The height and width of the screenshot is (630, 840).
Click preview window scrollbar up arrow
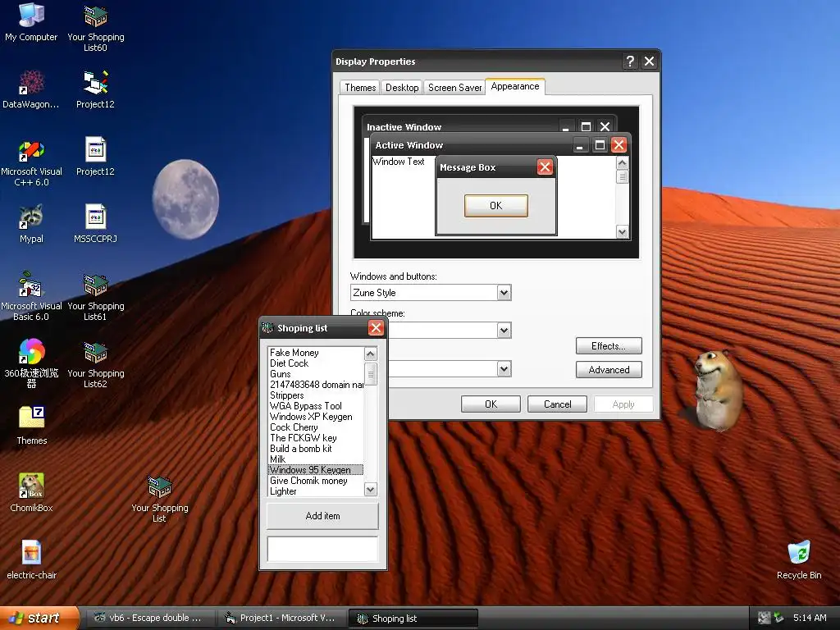[x=622, y=163]
